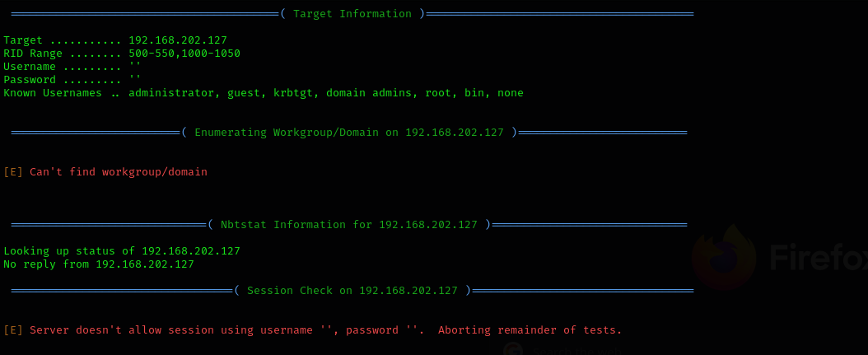Click the 'Looking up status of' line
This screenshot has width=868, height=355.
(x=121, y=251)
